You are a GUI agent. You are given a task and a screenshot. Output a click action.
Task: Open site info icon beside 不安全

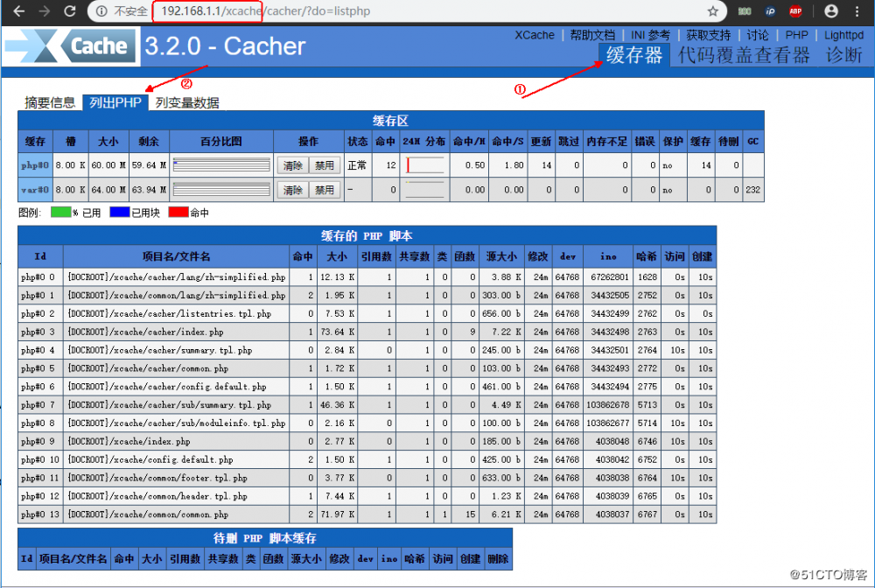click(x=101, y=11)
